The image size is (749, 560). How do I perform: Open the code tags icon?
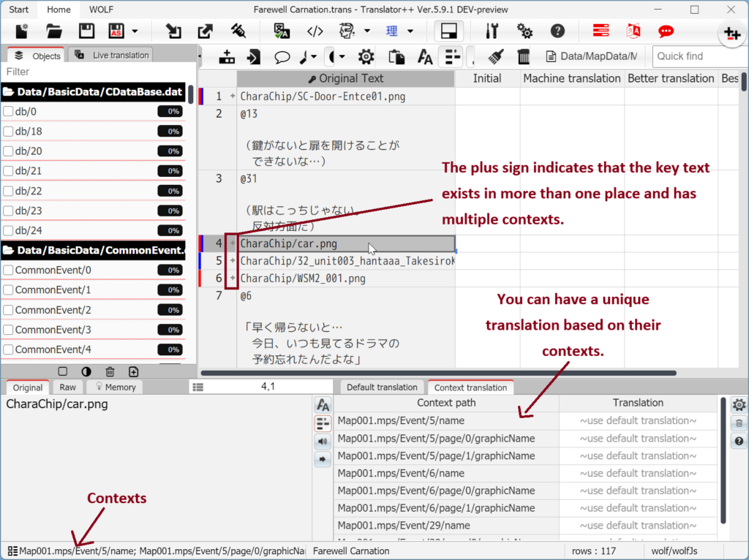315,31
